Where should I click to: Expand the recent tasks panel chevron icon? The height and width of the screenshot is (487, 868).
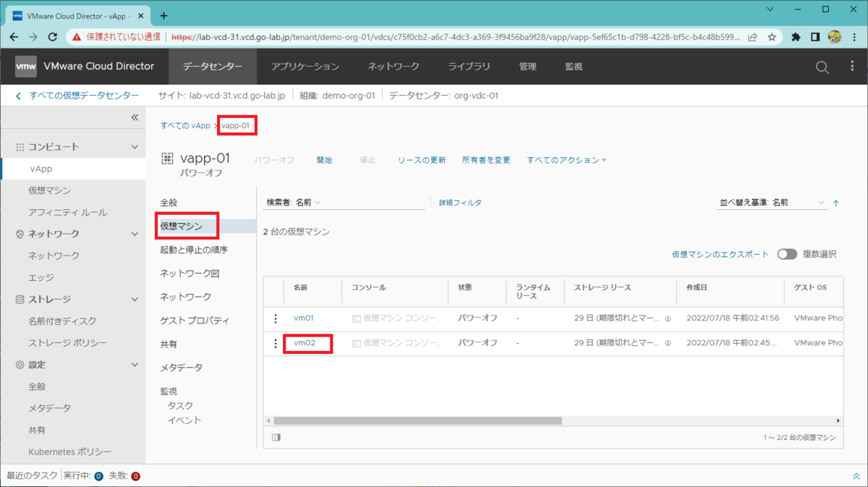(x=856, y=476)
